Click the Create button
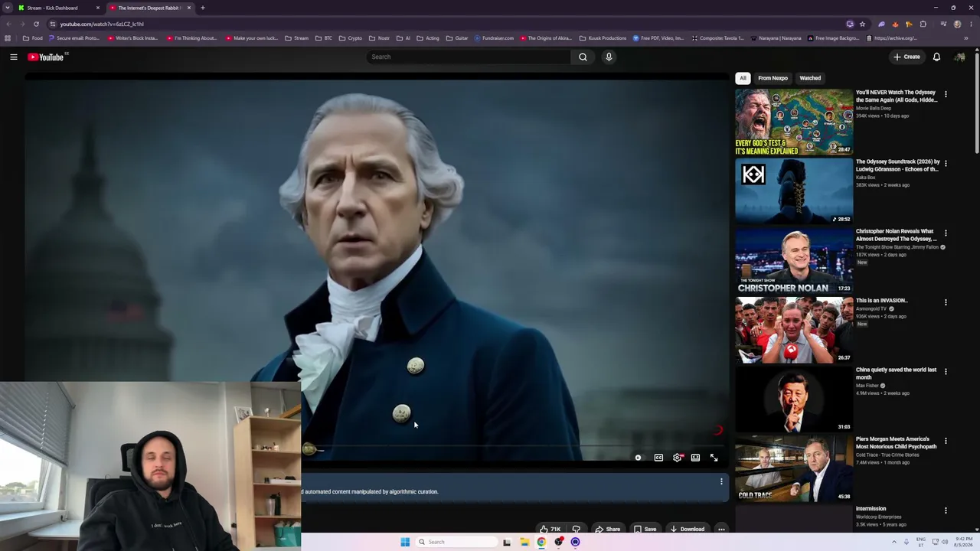Viewport: 980px width, 551px height. tap(906, 57)
